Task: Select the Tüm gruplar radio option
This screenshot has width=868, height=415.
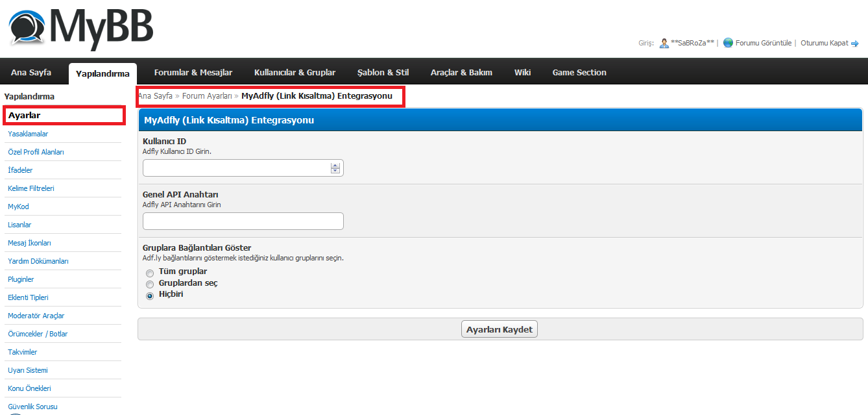Action: pyautogui.click(x=150, y=273)
